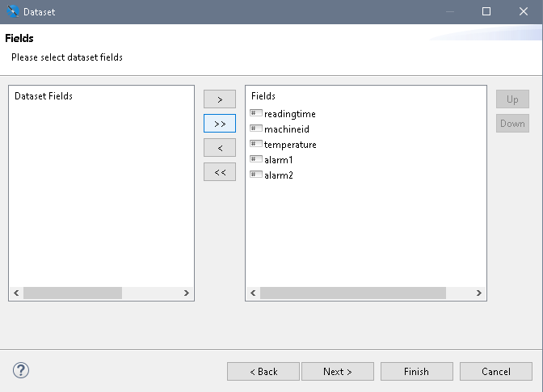Select the temperature field label
Screen dimensions: 543x392
tap(290, 145)
